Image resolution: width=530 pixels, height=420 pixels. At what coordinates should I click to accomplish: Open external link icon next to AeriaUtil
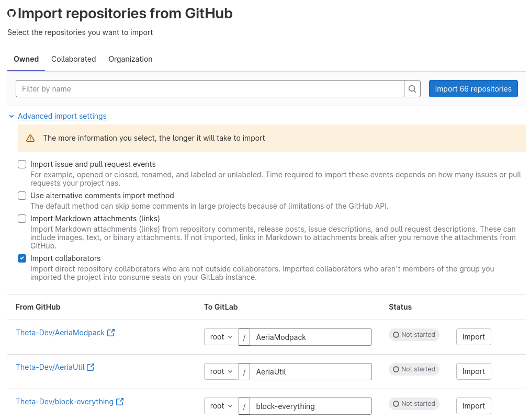coord(91,367)
